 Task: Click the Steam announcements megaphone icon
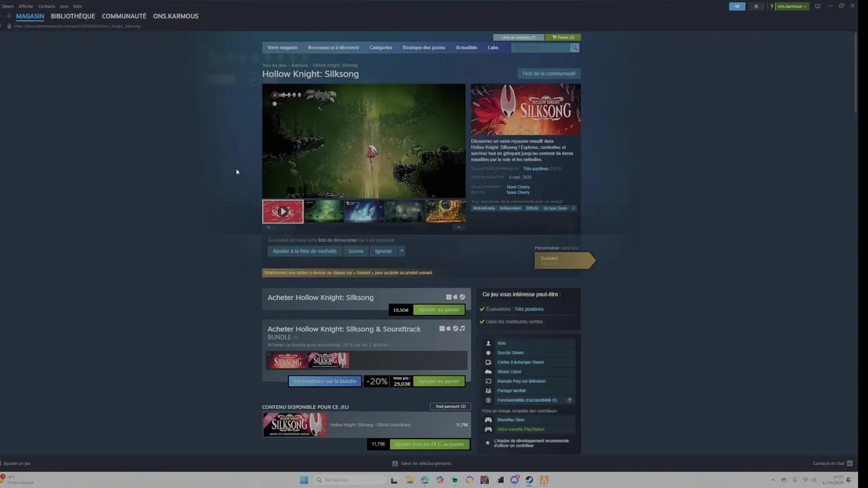[737, 6]
